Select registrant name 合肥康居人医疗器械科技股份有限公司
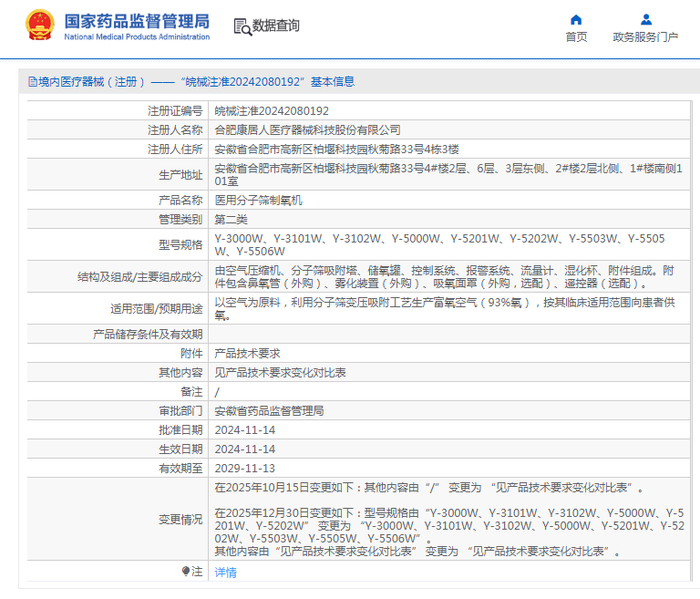Viewport: 700px width, 599px height. pos(307,130)
